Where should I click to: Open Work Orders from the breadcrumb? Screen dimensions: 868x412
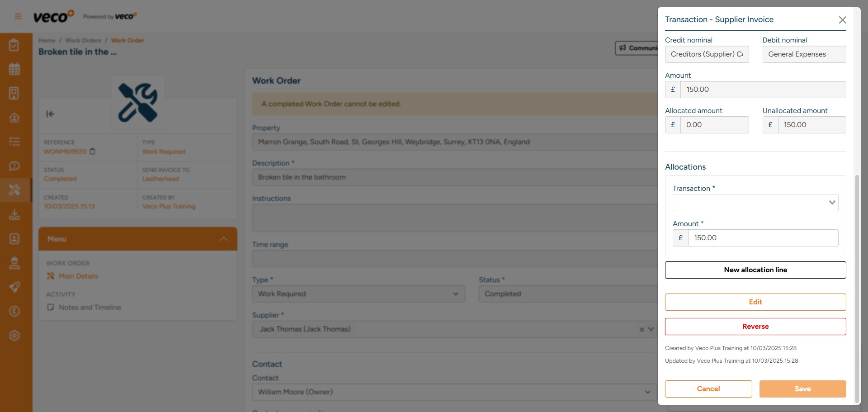click(83, 40)
